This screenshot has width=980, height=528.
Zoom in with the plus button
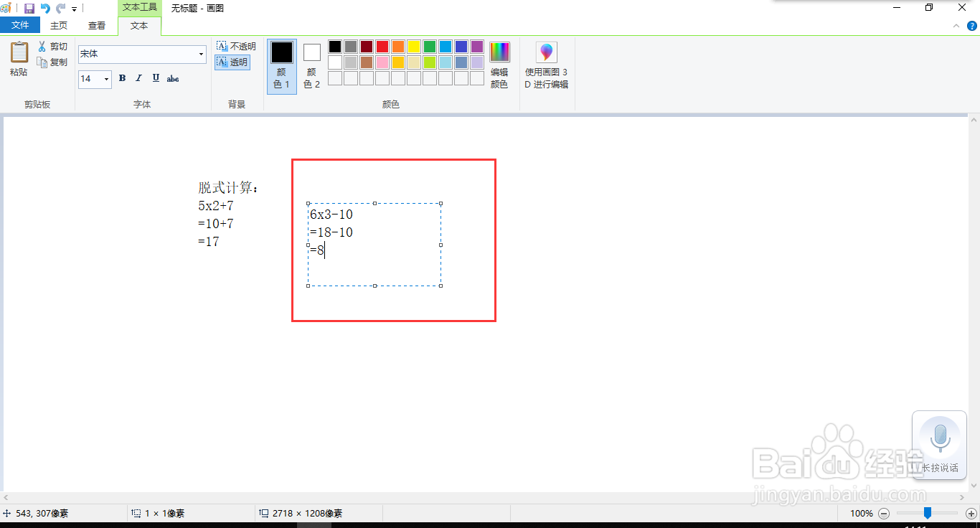(971, 513)
